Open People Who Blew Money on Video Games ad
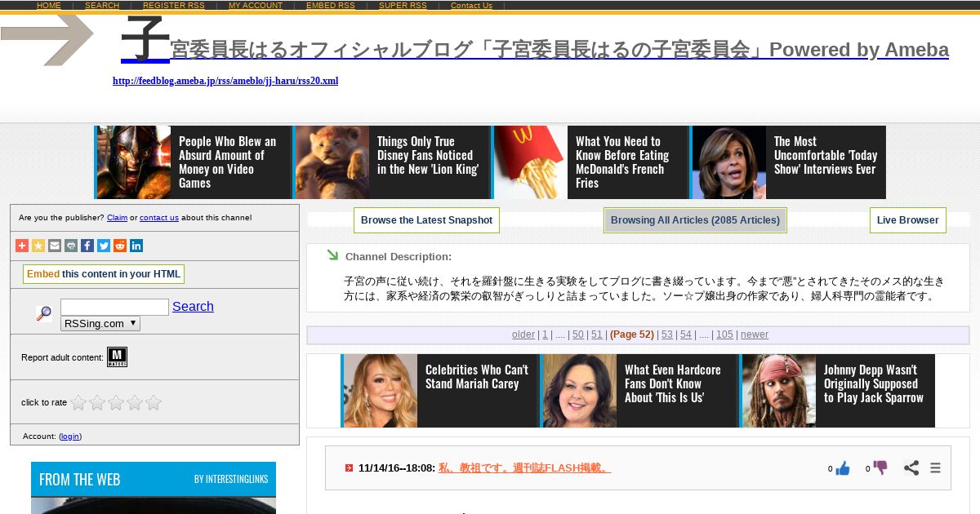This screenshot has width=980, height=514. (x=193, y=162)
